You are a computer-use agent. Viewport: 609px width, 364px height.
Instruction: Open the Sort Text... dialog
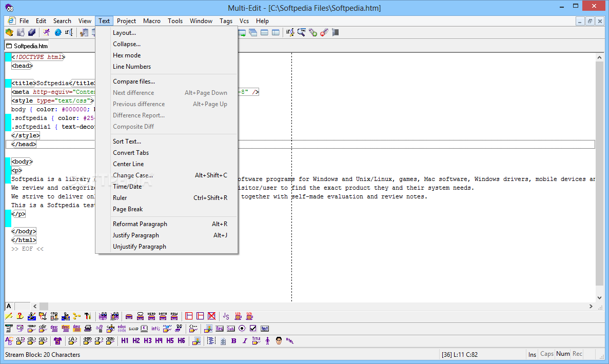[167, 141]
